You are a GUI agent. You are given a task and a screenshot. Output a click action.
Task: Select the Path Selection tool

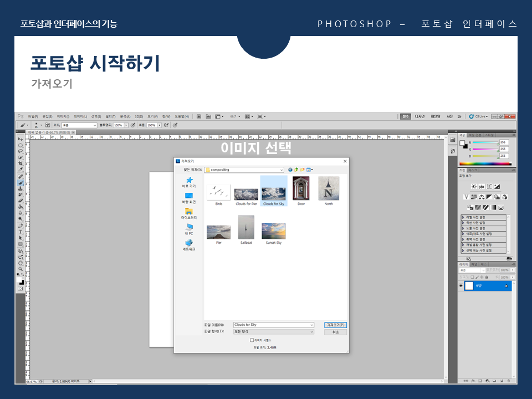coord(21,238)
